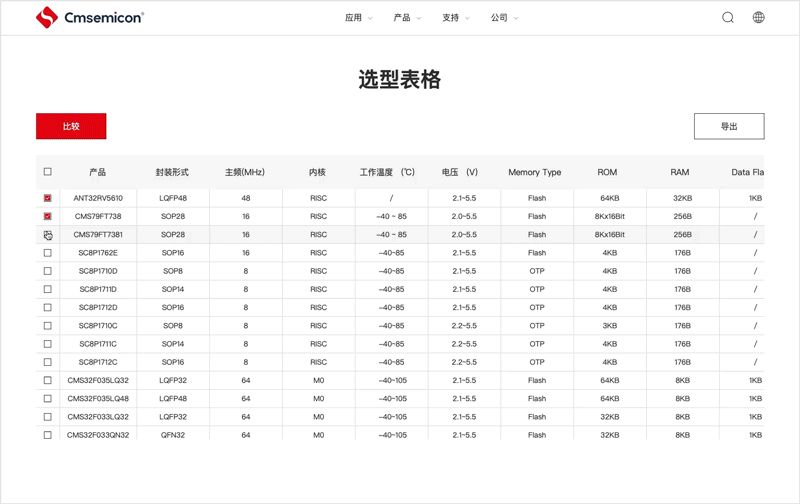Check the CMS32F033LQ32 row checkbox

click(47, 417)
